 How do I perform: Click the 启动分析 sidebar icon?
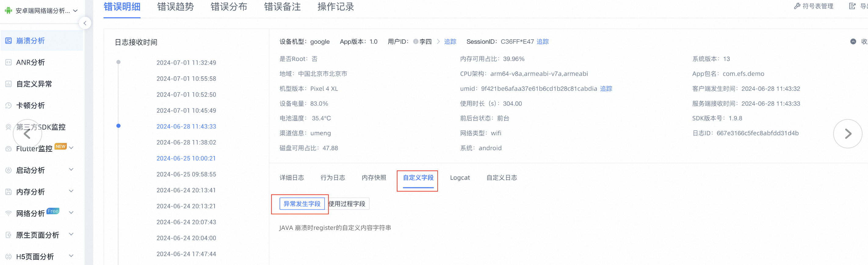click(9, 170)
